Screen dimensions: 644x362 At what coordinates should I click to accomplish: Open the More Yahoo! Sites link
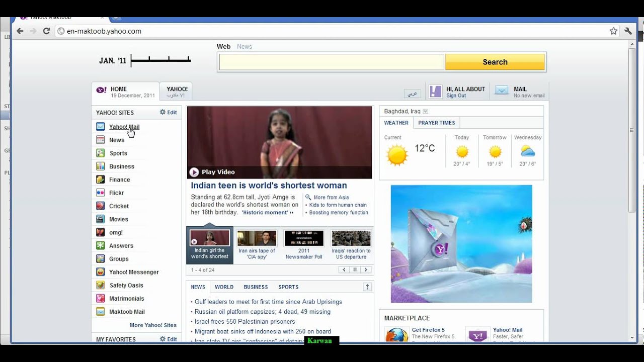tap(153, 325)
